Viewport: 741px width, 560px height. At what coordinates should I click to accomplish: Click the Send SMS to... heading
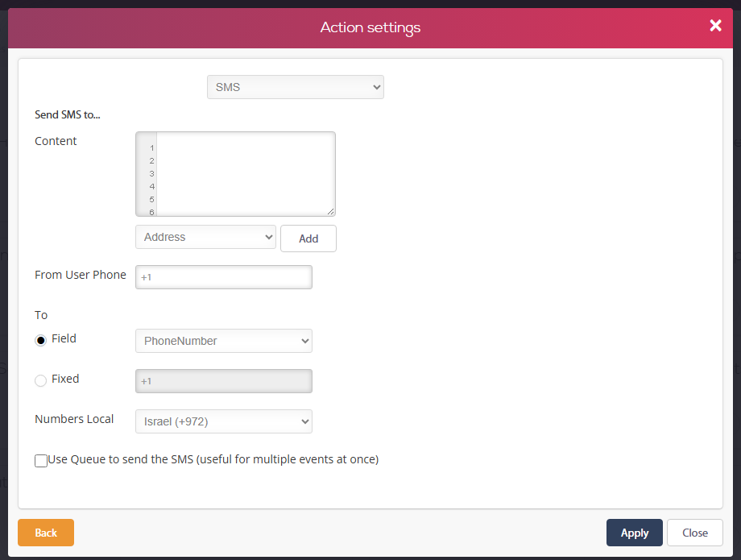(x=68, y=114)
